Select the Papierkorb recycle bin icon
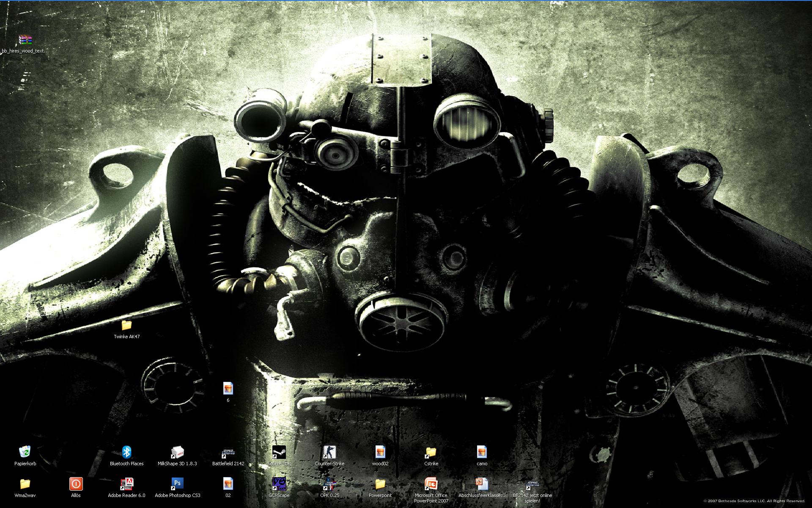Viewport: 812px width, 508px height. point(25,452)
